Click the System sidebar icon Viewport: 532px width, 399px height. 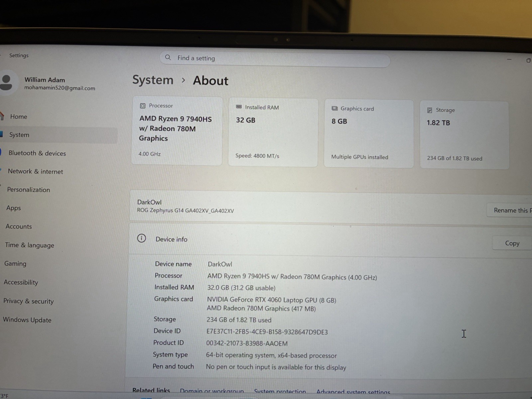pyautogui.click(x=1, y=134)
